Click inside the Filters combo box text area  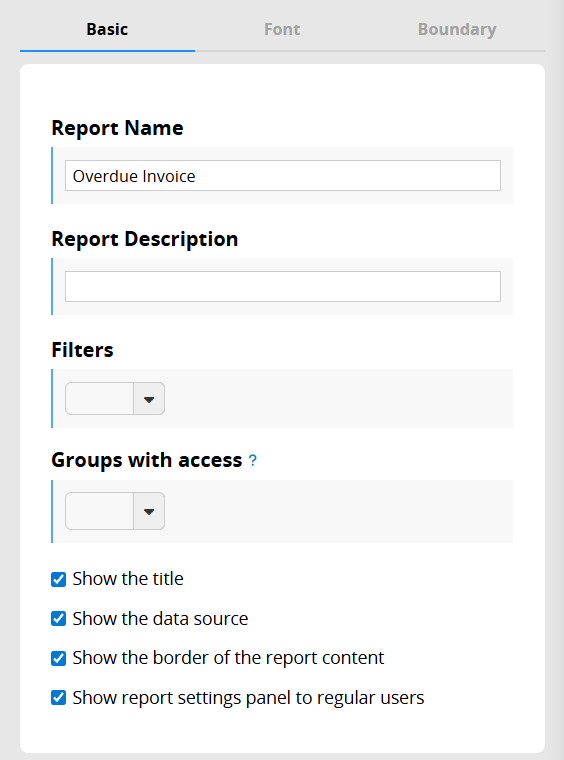pyautogui.click(x=100, y=399)
